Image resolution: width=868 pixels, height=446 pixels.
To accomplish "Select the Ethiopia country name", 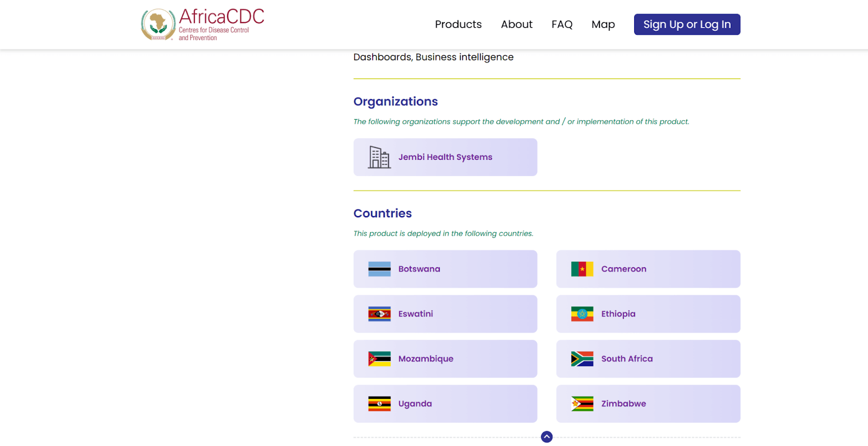I will (x=618, y=314).
